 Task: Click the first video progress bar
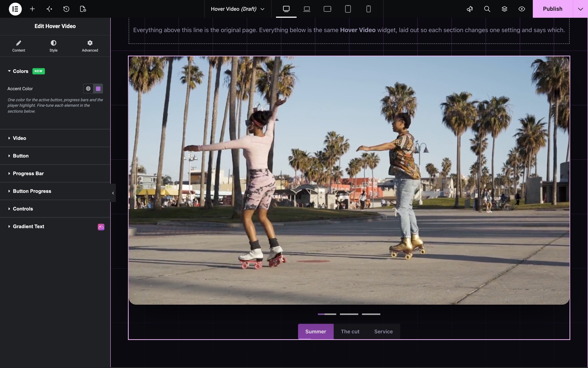coord(327,314)
